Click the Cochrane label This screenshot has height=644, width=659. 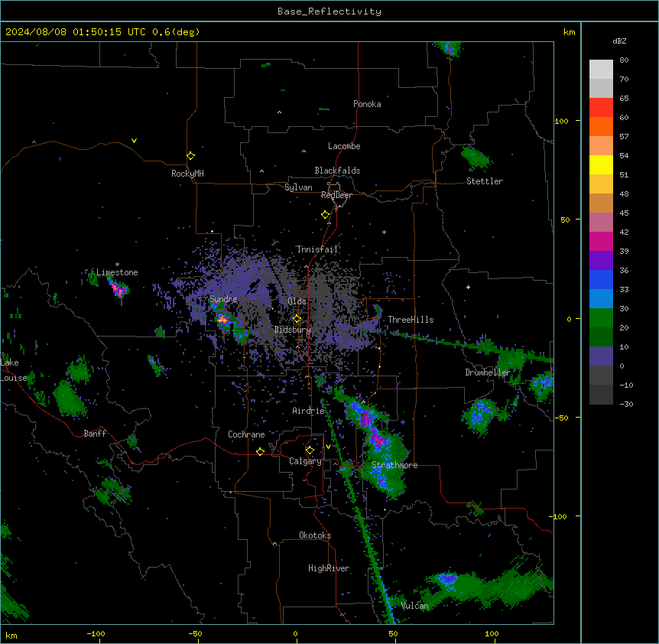tap(246, 434)
